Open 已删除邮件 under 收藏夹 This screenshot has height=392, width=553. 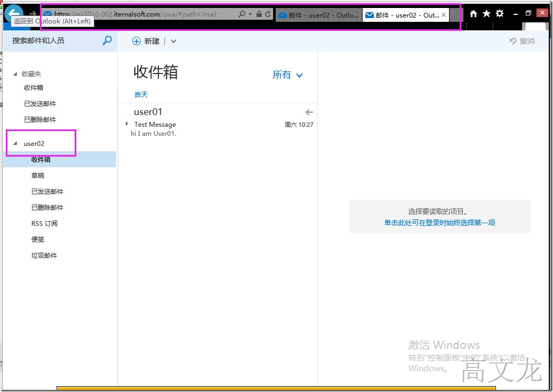pyautogui.click(x=40, y=120)
